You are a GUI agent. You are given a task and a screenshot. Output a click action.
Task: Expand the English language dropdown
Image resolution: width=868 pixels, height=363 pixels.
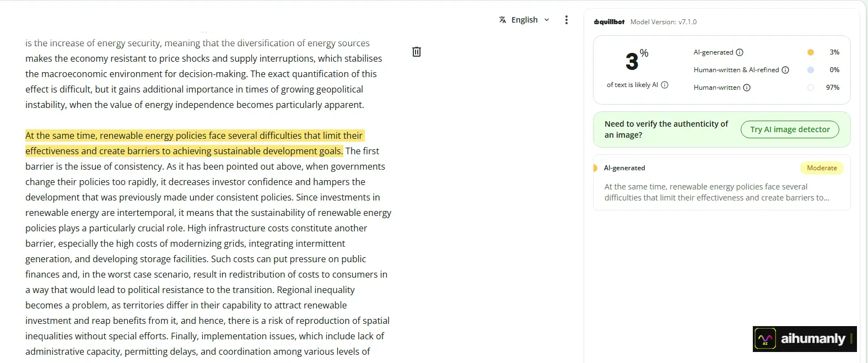(x=525, y=20)
